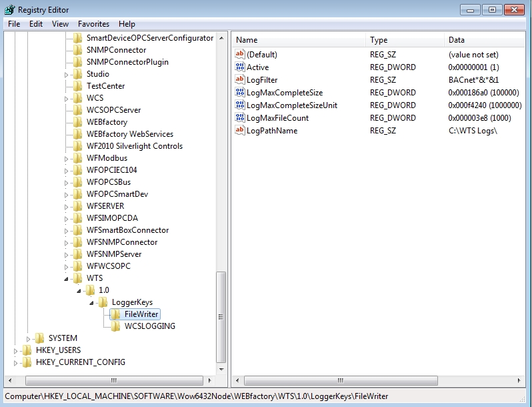Select the WFSmartBoxConnector key
This screenshot has height=407, width=532.
coord(127,230)
